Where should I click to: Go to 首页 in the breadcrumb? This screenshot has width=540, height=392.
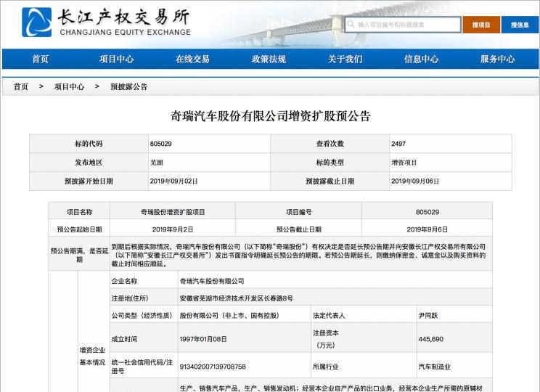point(20,86)
